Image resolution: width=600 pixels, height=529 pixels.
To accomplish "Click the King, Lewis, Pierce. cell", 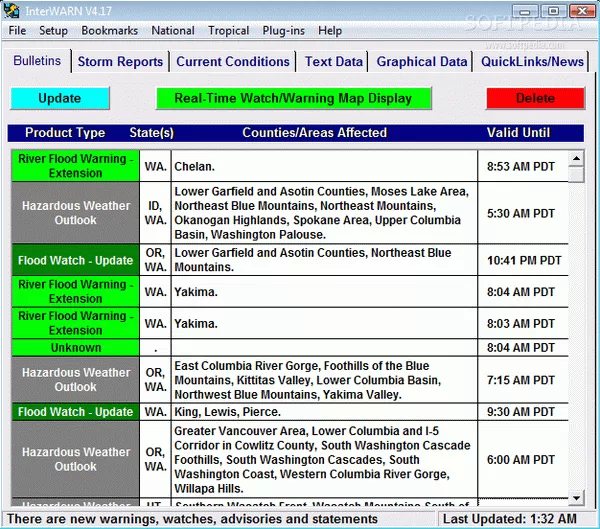I will coord(324,411).
